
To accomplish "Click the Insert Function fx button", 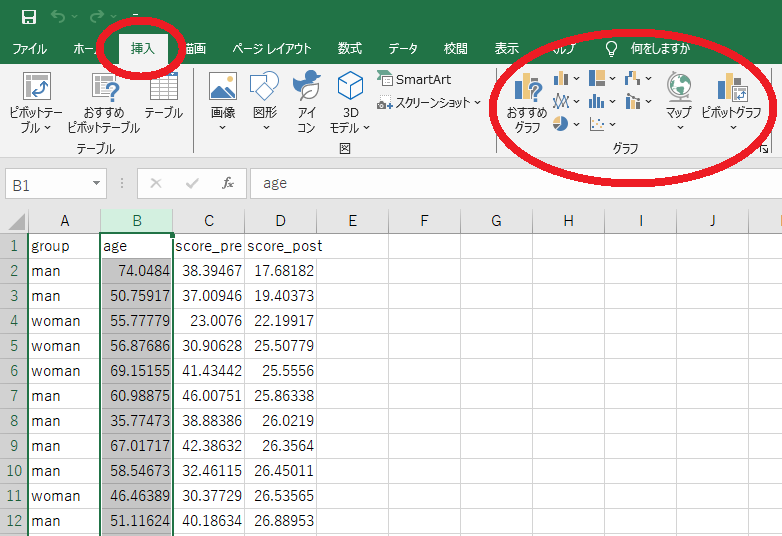I will (x=228, y=184).
